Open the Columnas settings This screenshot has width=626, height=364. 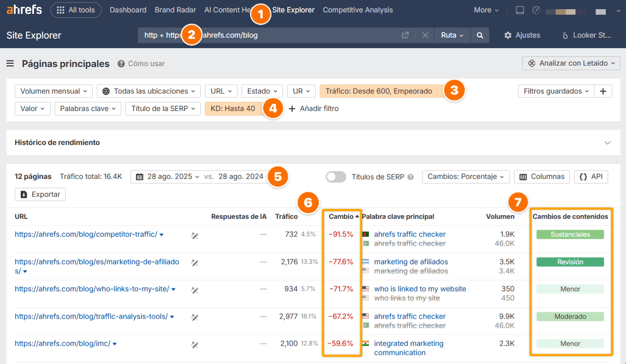542,176
